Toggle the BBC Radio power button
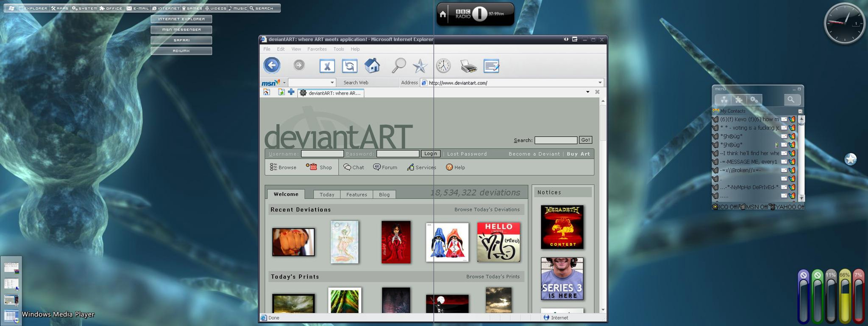 479,14
